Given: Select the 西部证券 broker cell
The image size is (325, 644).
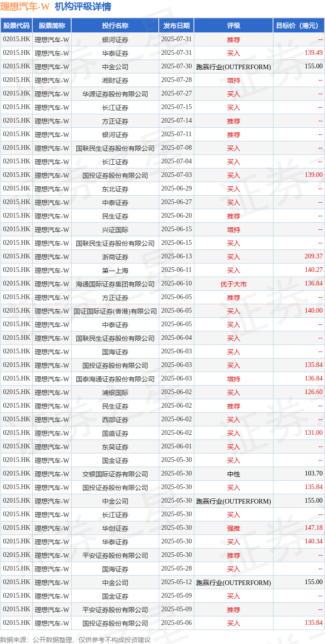Looking at the screenshot, I should click(x=115, y=420).
